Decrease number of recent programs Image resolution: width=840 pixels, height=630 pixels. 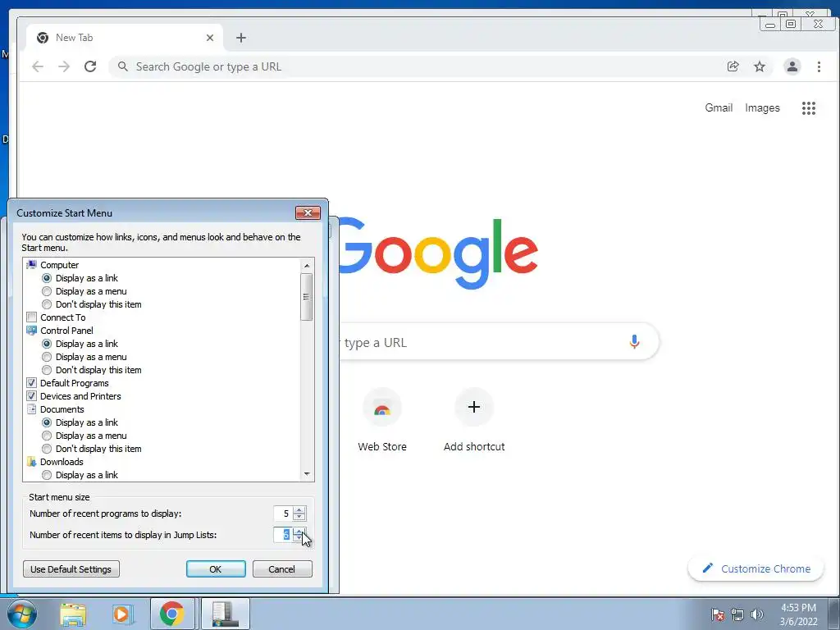point(299,517)
